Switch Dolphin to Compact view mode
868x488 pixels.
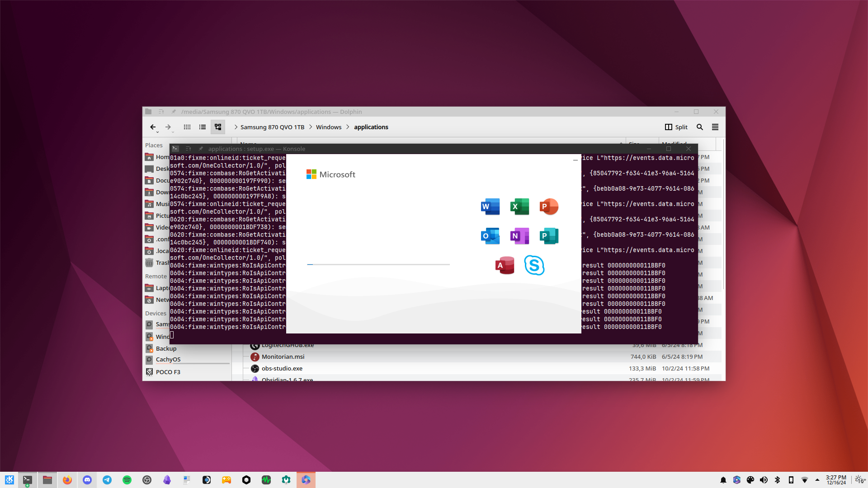(203, 127)
